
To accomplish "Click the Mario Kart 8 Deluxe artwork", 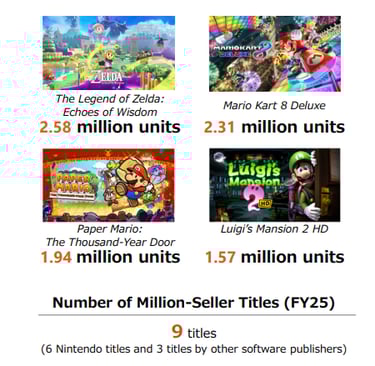I will (275, 54).
